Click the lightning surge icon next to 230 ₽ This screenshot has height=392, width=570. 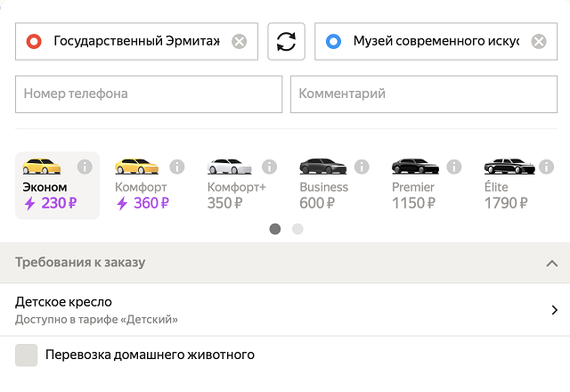coord(29,203)
